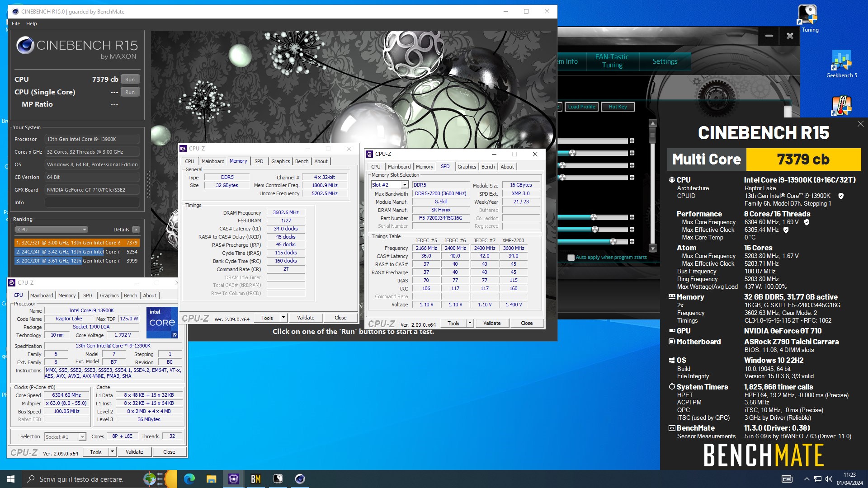Click the ASRock vertical scrollbar thumb
The image size is (868, 488).
(652, 135)
